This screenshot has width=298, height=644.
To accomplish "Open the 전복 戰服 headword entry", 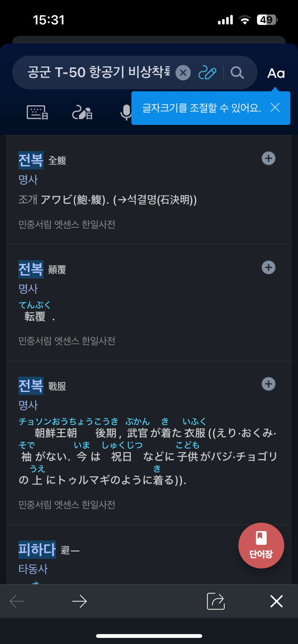I will (x=31, y=386).
